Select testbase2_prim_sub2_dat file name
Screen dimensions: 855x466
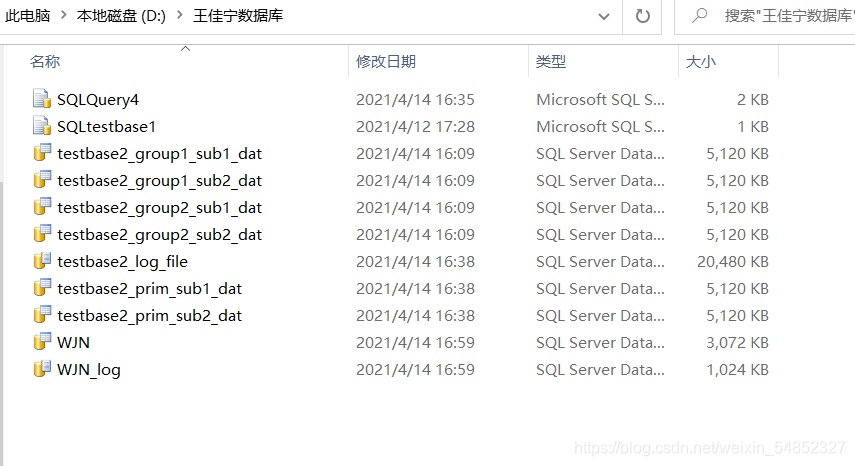[149, 316]
